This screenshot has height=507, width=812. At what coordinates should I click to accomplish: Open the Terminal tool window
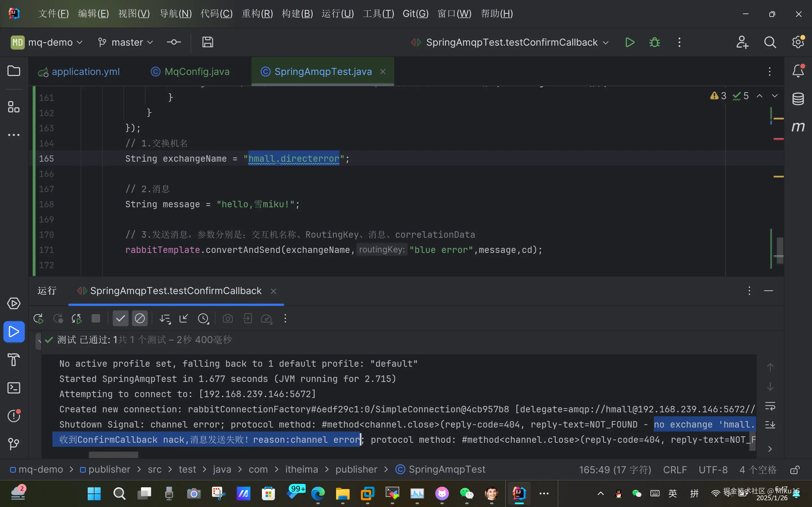pos(14,388)
